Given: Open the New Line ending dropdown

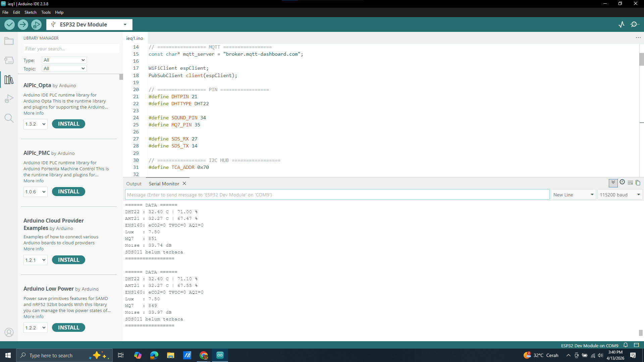Looking at the screenshot, I should [573, 195].
